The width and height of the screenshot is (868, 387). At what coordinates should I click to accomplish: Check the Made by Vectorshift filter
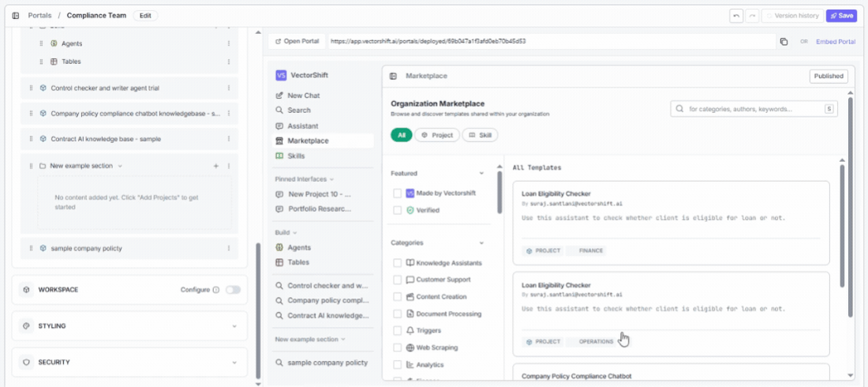tap(397, 193)
